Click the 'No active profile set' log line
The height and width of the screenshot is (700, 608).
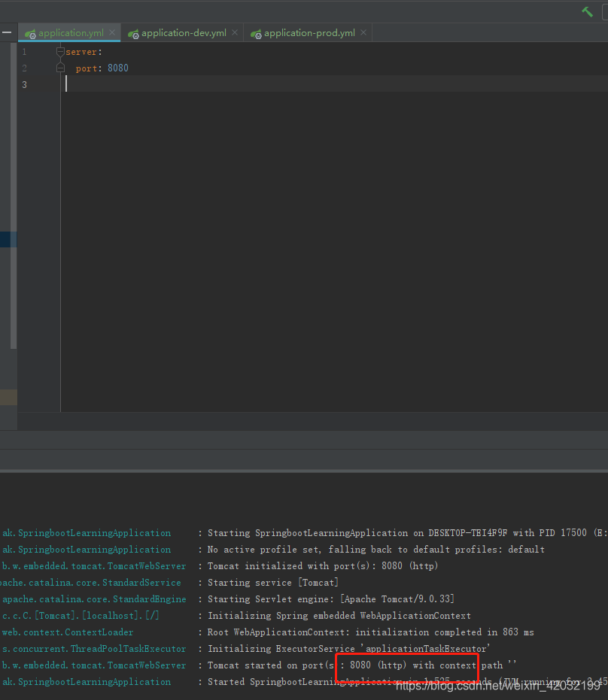(x=375, y=550)
